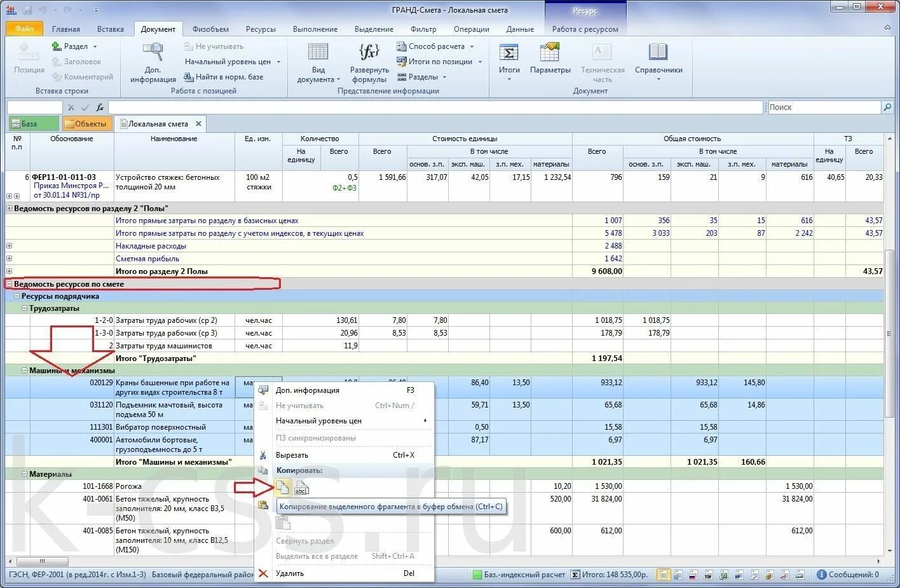Image resolution: width=900 pixels, height=588 pixels.
Task: Switch to the Физобъем ribbon tab
Action: [x=210, y=29]
